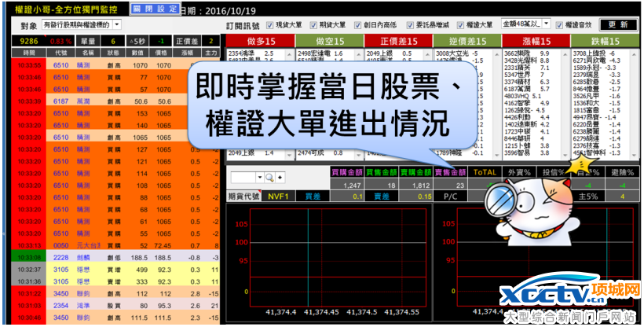This screenshot has width=644, height=327.
Task: Click the 關閉設定 button
Action: (x=155, y=9)
